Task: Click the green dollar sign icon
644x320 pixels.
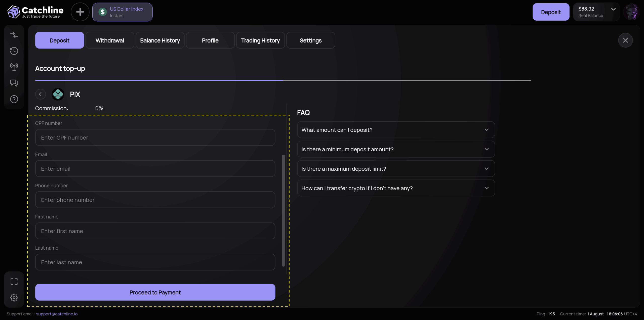Action: (x=103, y=12)
